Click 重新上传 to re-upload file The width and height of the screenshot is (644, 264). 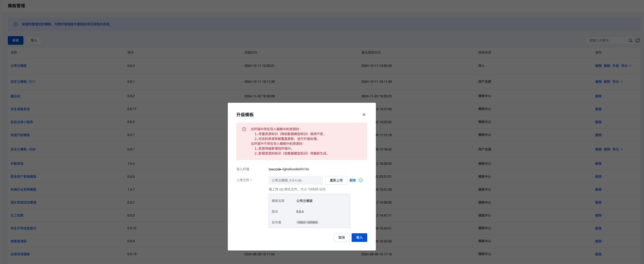click(x=336, y=180)
